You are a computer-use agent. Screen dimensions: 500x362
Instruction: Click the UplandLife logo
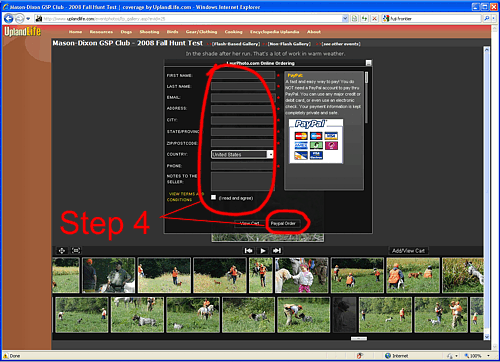coord(23,32)
